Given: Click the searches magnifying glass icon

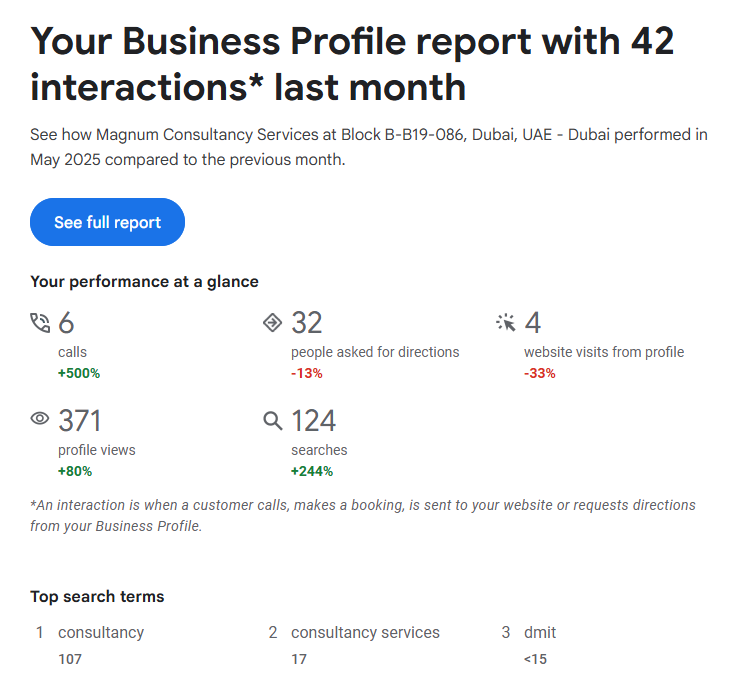Looking at the screenshot, I should click(x=272, y=420).
